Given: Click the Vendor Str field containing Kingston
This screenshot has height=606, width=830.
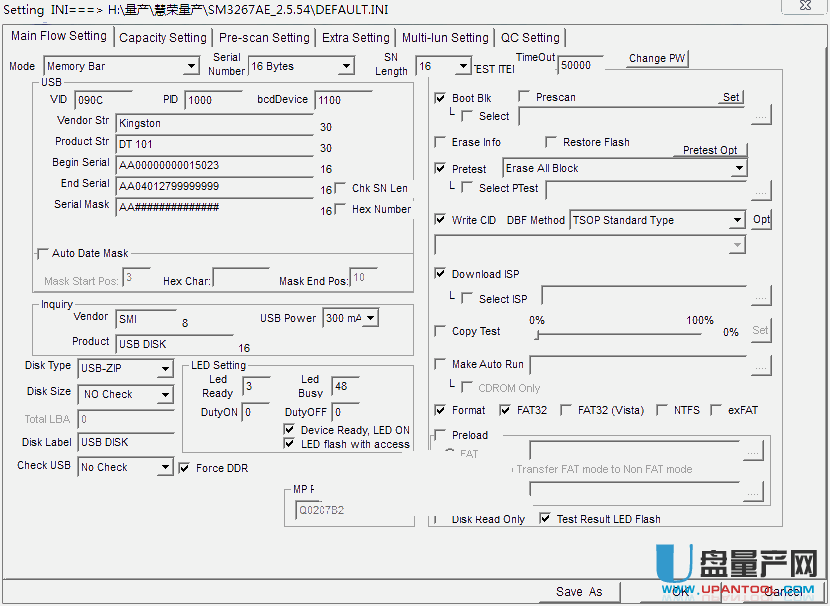Looking at the screenshot, I should tap(214, 124).
